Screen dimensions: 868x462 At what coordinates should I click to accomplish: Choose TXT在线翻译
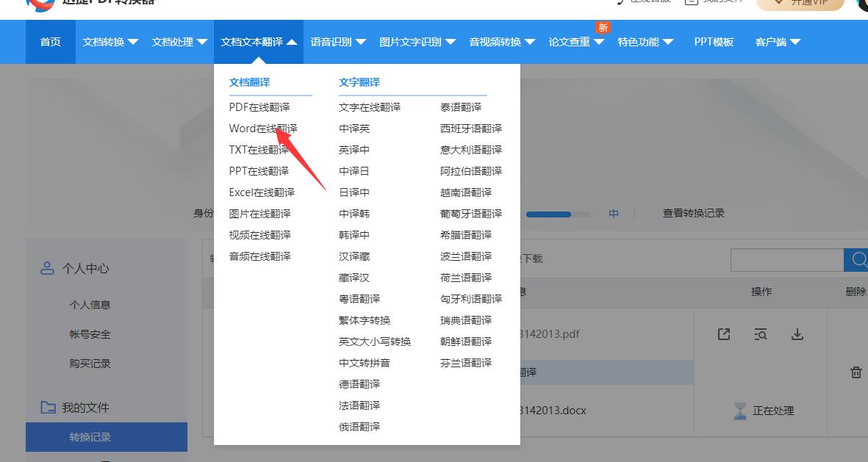click(259, 150)
